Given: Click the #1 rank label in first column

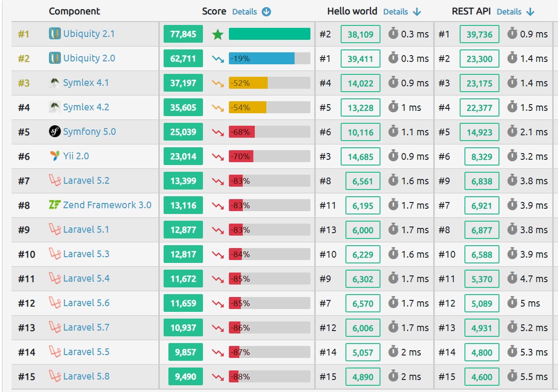Looking at the screenshot, I should click(x=24, y=34).
